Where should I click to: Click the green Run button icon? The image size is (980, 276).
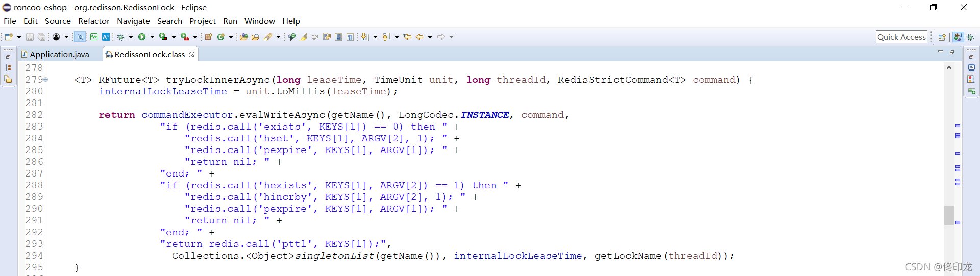(x=142, y=37)
